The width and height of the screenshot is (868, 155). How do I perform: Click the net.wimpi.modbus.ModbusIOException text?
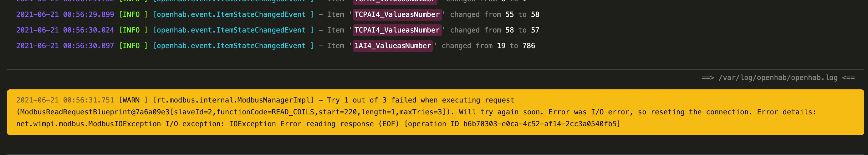pos(89,124)
